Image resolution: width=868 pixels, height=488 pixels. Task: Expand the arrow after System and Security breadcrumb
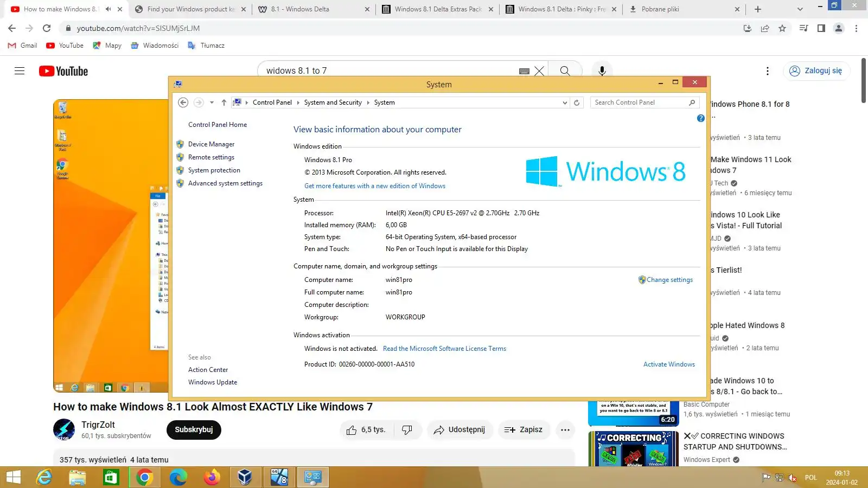point(368,102)
